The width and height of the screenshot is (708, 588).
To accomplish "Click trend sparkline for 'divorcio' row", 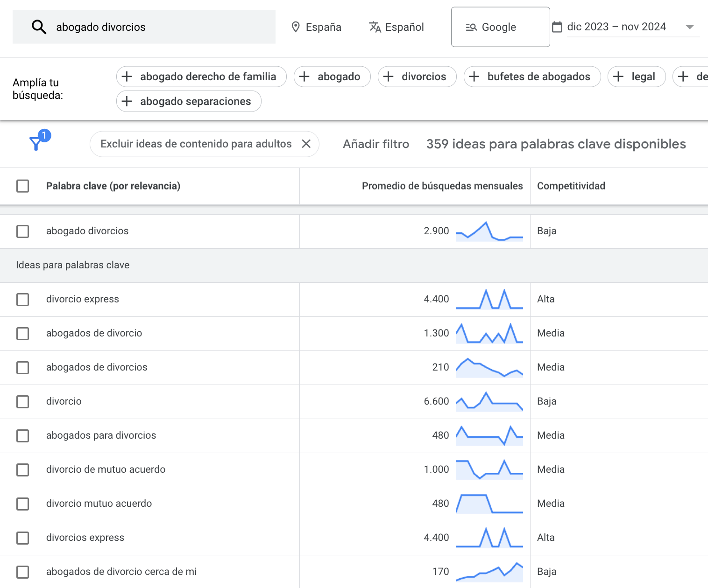I will (489, 401).
